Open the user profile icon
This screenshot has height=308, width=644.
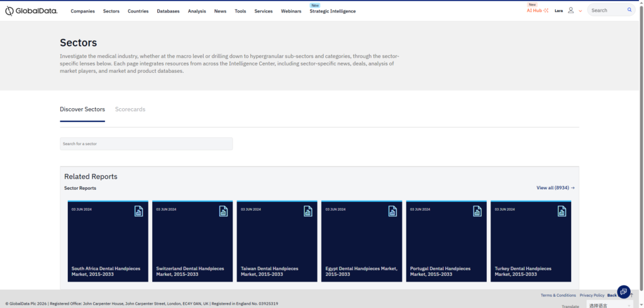(571, 11)
